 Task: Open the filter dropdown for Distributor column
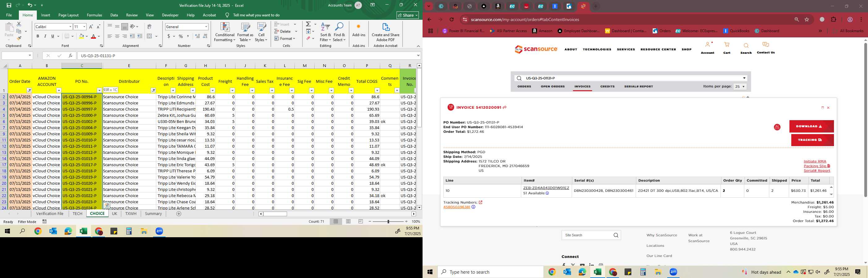153,91
